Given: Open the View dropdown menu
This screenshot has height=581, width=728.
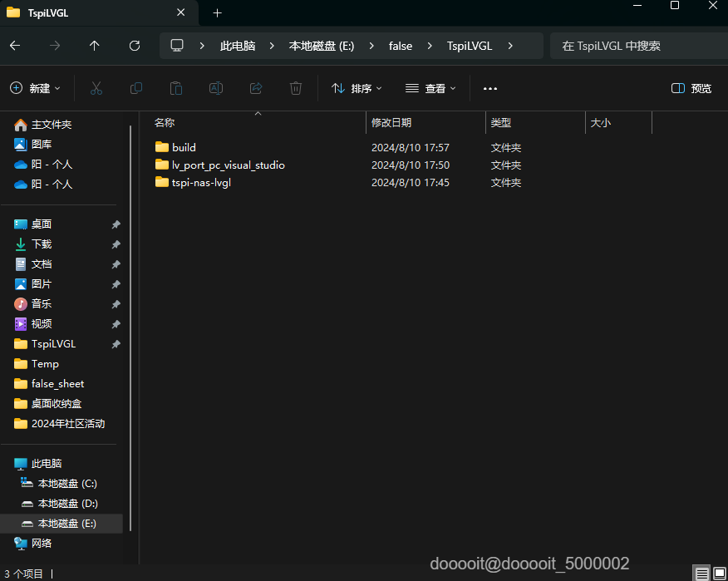Looking at the screenshot, I should [x=431, y=88].
